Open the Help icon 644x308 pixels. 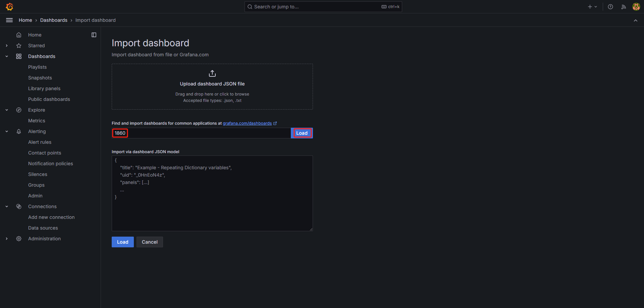tap(610, 6)
